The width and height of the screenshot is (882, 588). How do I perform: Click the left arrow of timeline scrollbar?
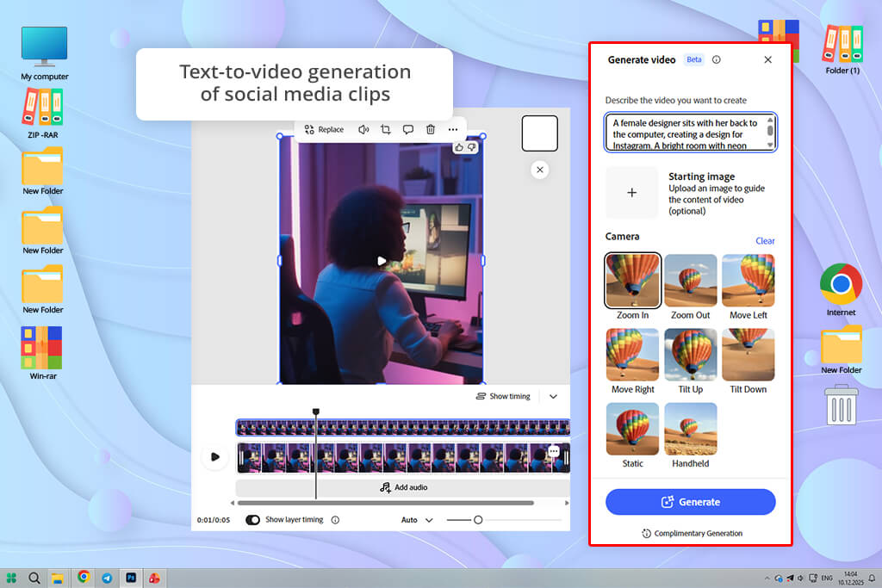[233, 503]
